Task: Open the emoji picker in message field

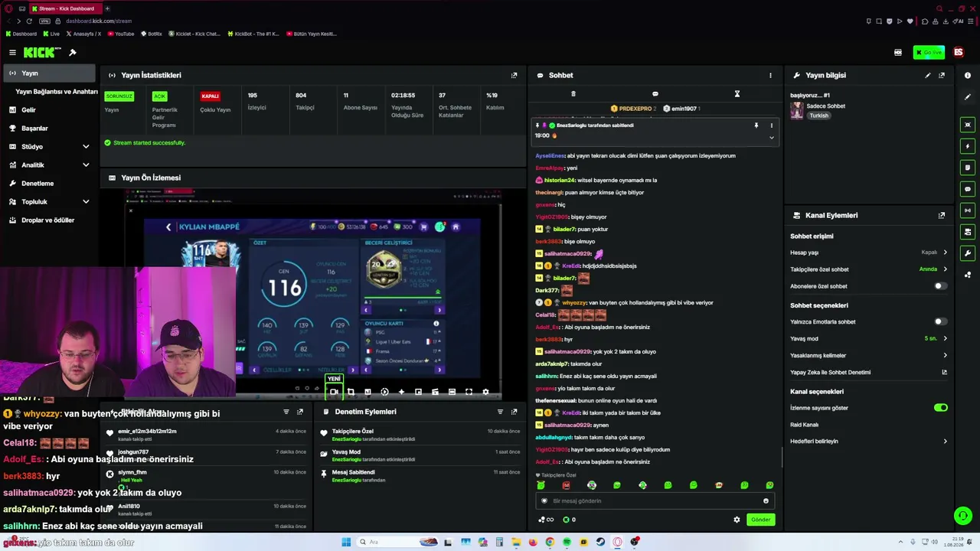Action: coord(766,501)
